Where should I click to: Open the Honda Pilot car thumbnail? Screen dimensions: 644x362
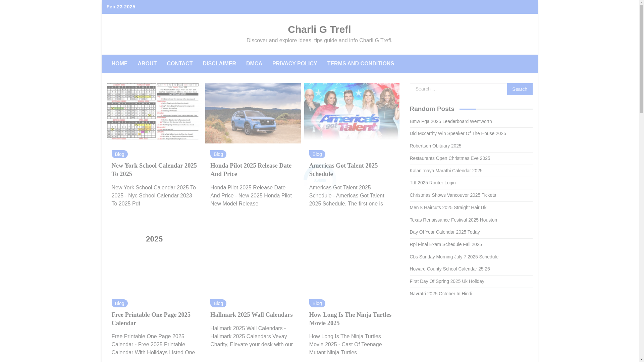pos(253,113)
